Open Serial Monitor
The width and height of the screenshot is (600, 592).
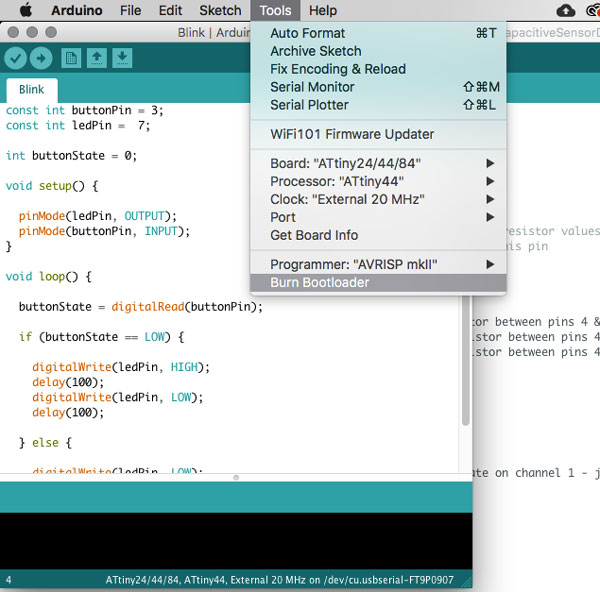378,87
